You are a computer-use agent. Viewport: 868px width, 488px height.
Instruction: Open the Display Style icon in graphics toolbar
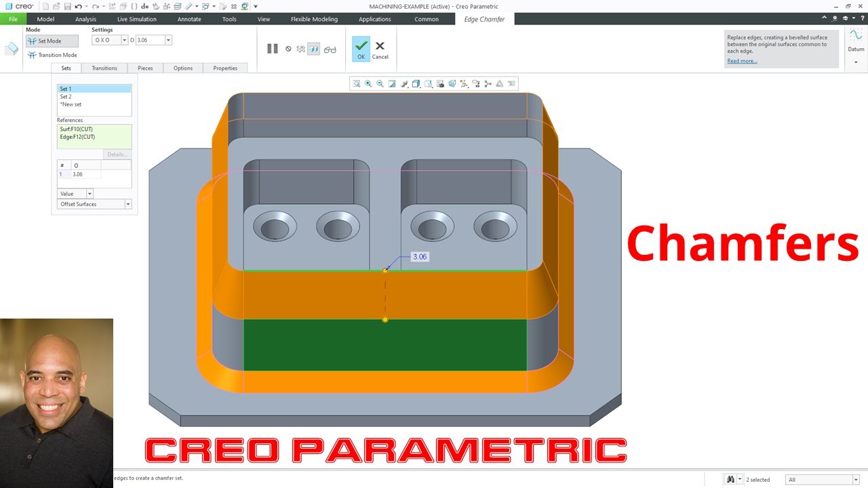pos(416,84)
